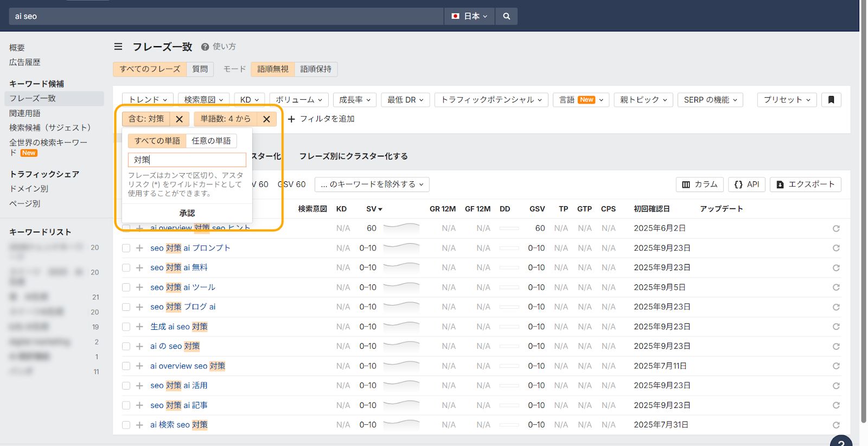The width and height of the screenshot is (868, 446).
Task: Refresh the ai overview seo 対策 row
Action: pyautogui.click(x=836, y=366)
